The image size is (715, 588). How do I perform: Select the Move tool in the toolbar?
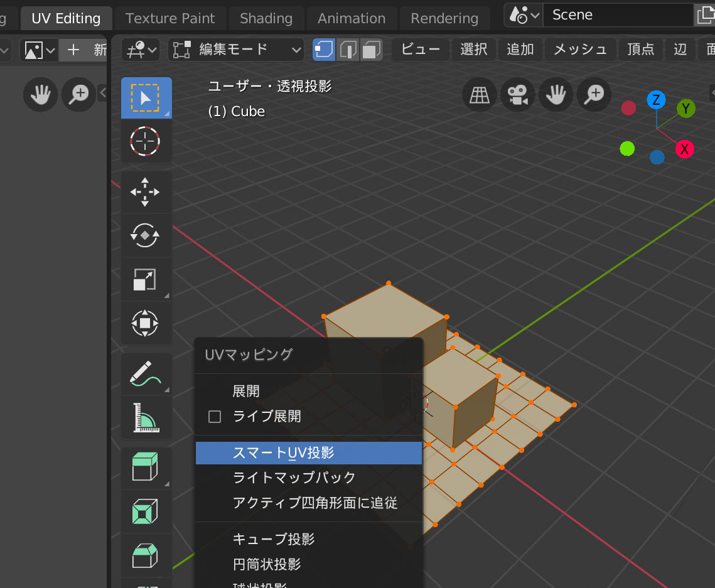(x=146, y=192)
